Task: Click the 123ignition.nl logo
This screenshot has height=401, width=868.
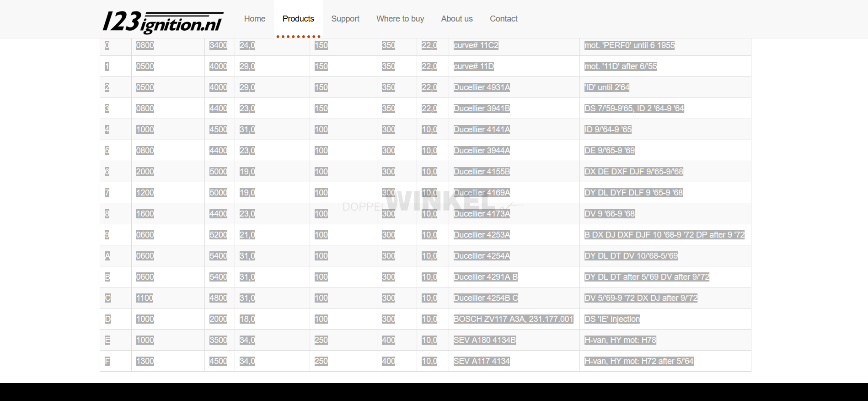Action: click(x=163, y=22)
